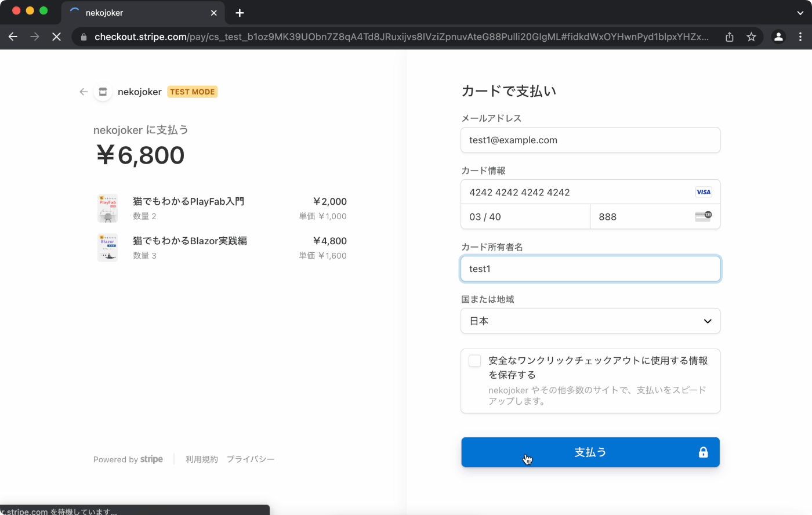Focus the email address field
Viewport: 812px width, 515px height.
(x=590, y=140)
